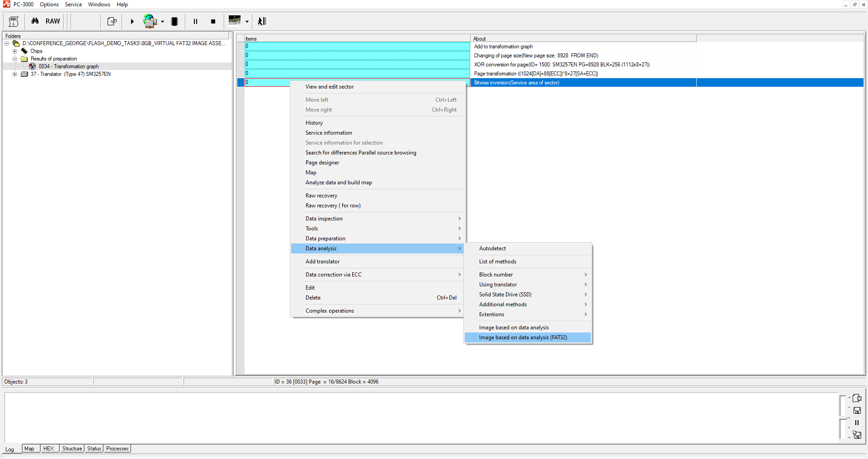Image resolution: width=868 pixels, height=459 pixels.
Task: Open the Data correction via ECC submenu
Action: pos(333,275)
